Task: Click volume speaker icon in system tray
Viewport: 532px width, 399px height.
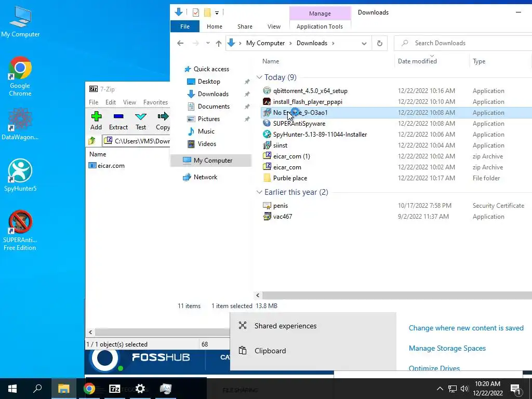Action: click(x=464, y=389)
